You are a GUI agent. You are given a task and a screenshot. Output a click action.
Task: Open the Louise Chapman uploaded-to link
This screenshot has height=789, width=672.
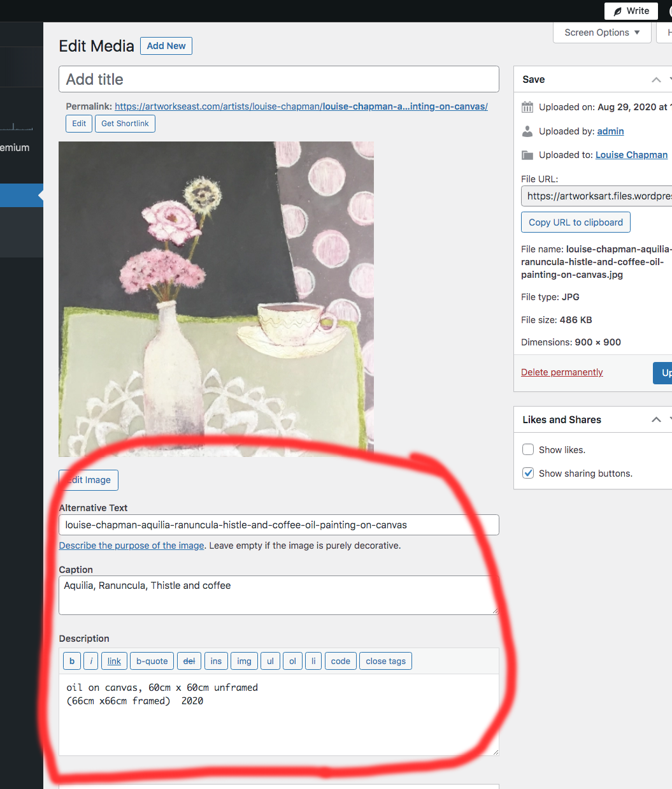(x=631, y=155)
